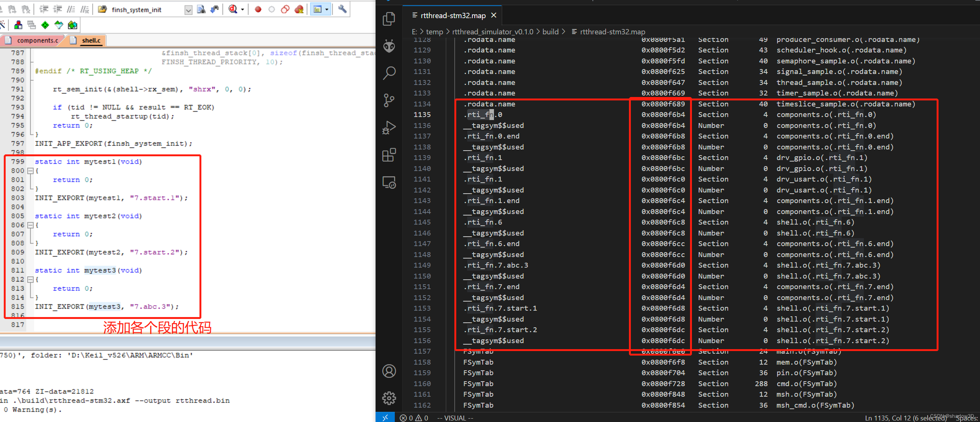Collapse code fold at line 806

pos(31,225)
